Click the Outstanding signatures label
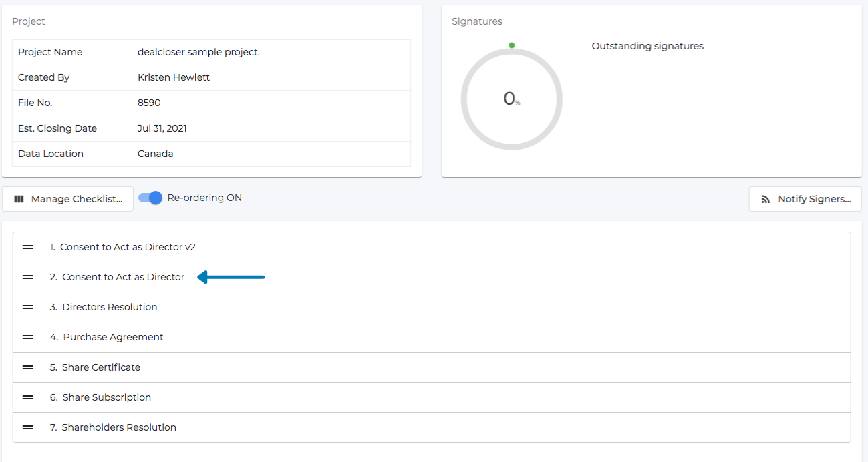 (x=647, y=45)
